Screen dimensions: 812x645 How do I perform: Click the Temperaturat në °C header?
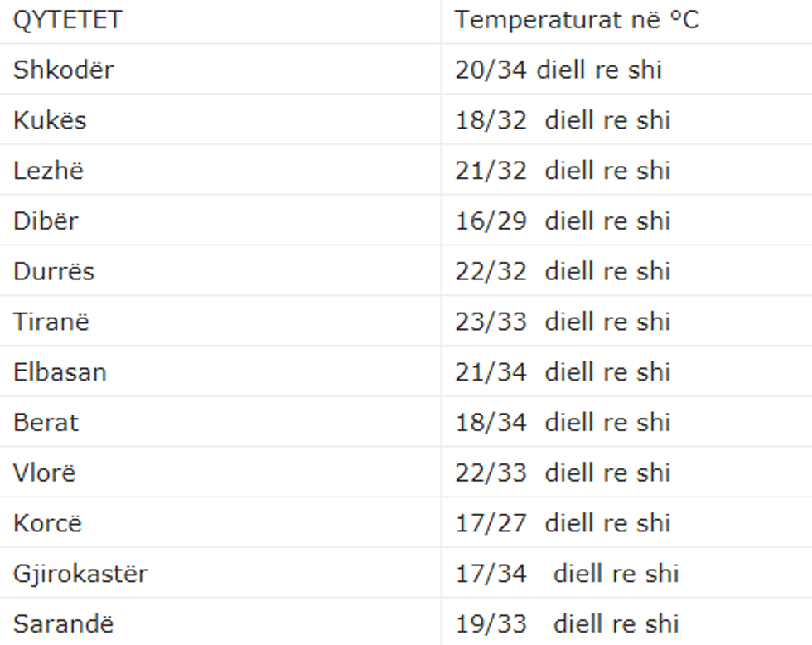(577, 20)
